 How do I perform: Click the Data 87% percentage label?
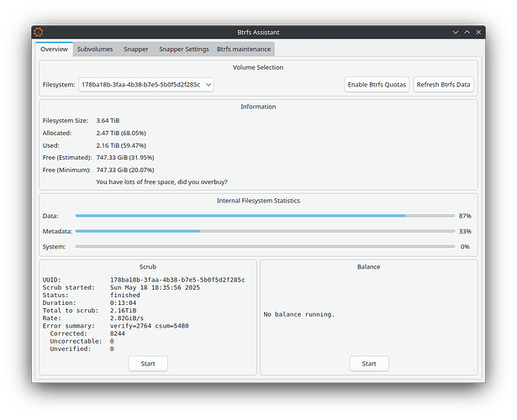coord(465,216)
